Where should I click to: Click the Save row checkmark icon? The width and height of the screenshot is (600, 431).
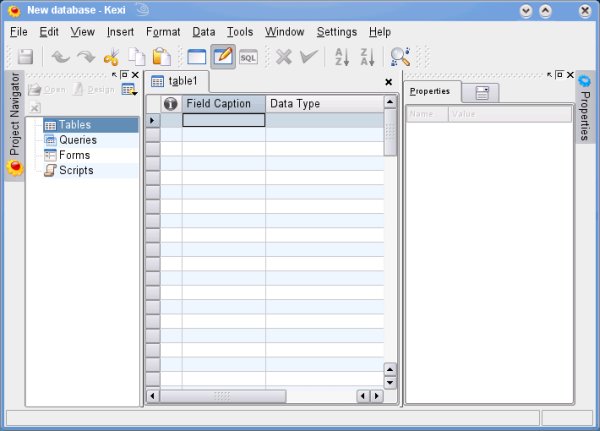click(308, 57)
